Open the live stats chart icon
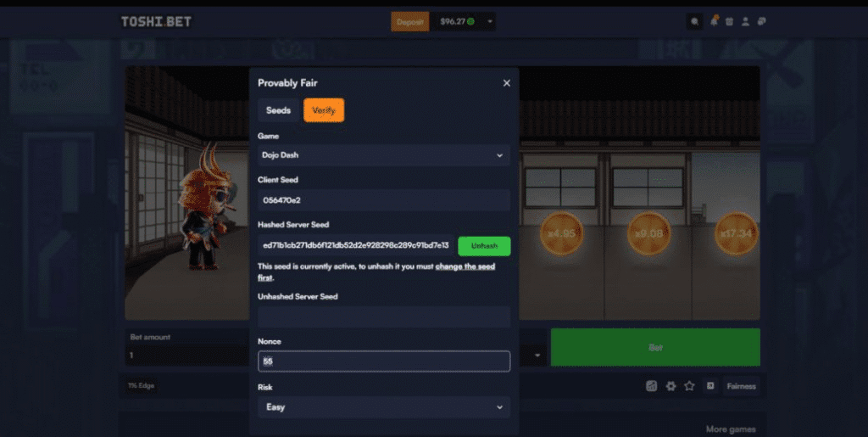Image resolution: width=868 pixels, height=437 pixels. [x=651, y=386]
